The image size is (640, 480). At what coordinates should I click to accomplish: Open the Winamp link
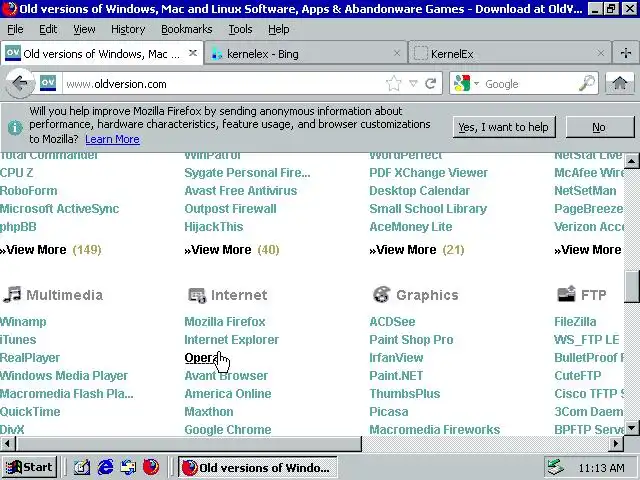pyautogui.click(x=23, y=322)
